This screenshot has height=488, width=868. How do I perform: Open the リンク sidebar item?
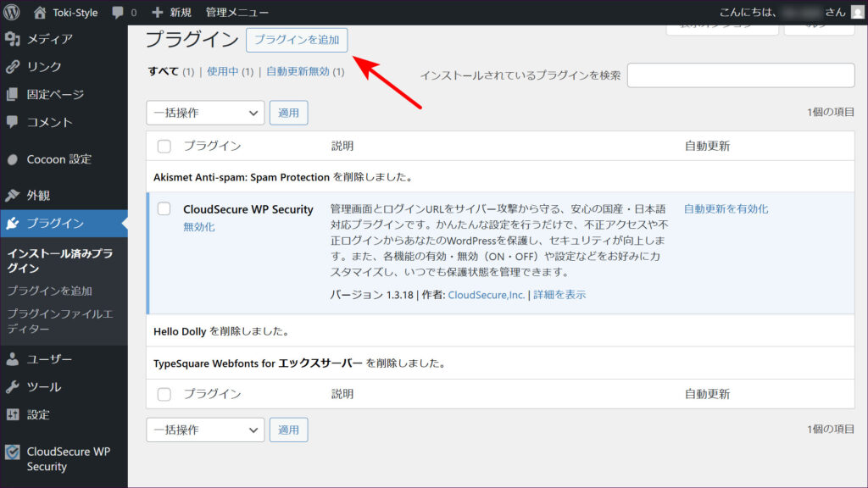(42, 67)
